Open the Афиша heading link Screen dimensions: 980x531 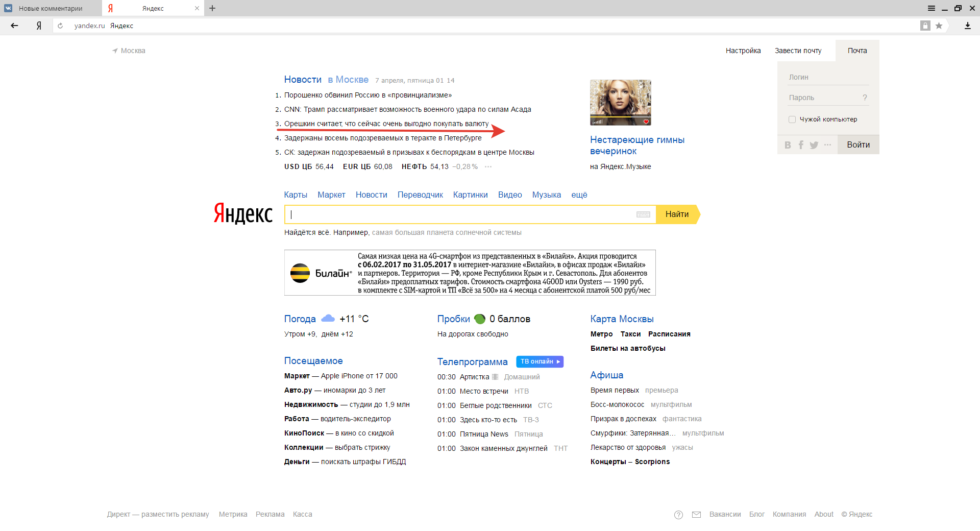tap(607, 375)
